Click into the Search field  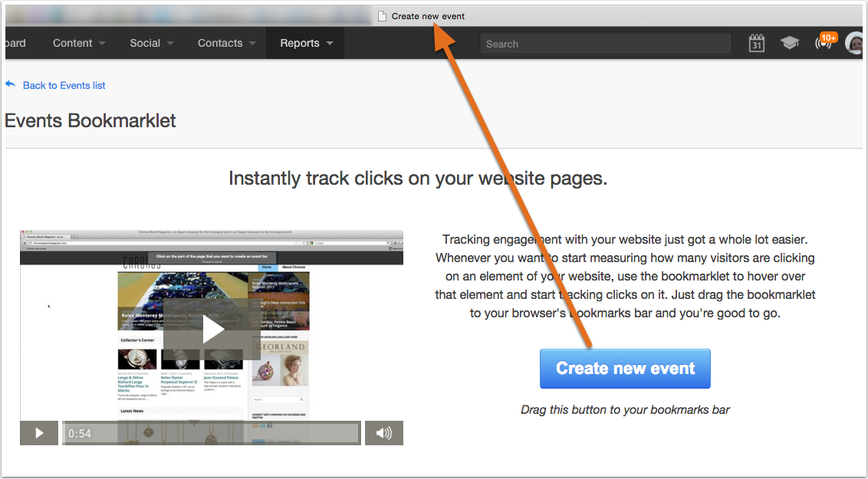(606, 44)
